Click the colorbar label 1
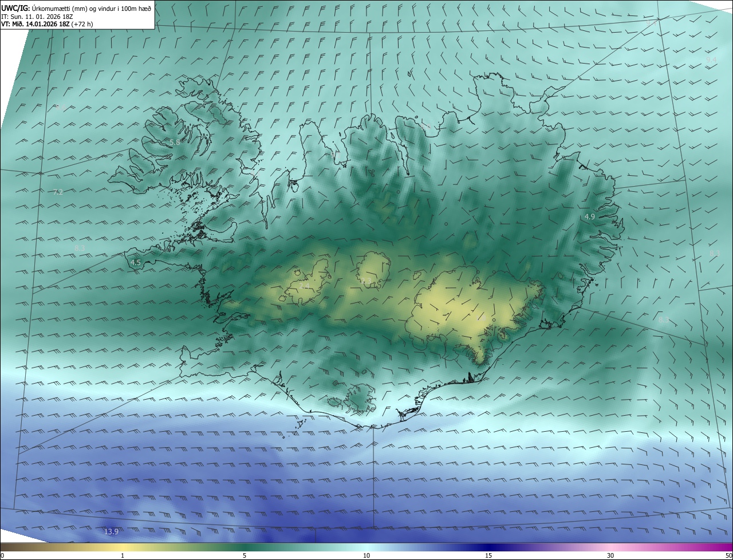The height and width of the screenshot is (560, 733). tap(123, 555)
